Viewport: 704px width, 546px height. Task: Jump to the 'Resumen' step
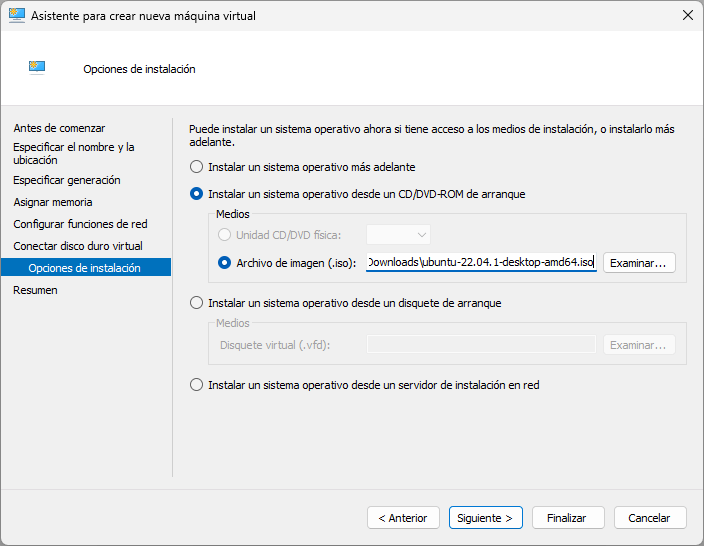pos(35,290)
